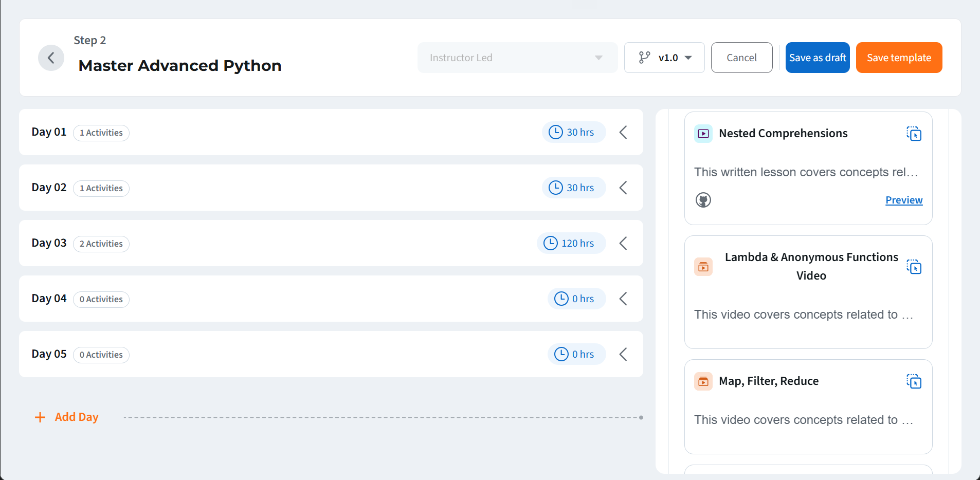Click the back arrow button beside Step 2

(x=51, y=58)
